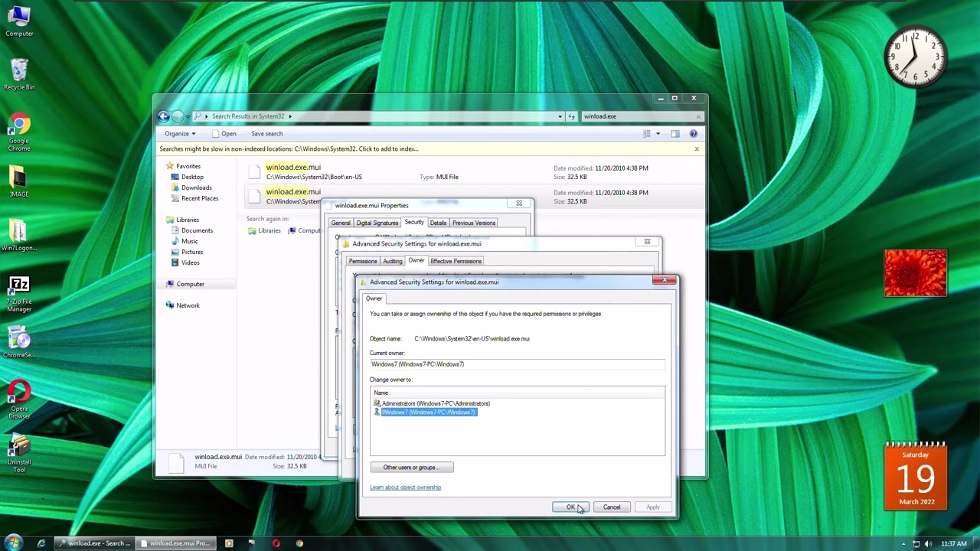The image size is (980, 551).
Task: Click the change your view icon
Action: (x=646, y=134)
